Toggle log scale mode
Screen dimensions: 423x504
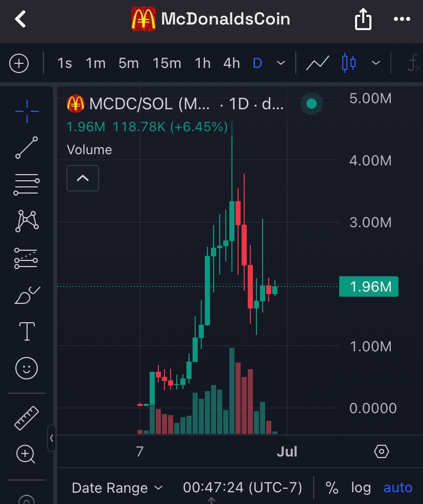pyautogui.click(x=361, y=488)
